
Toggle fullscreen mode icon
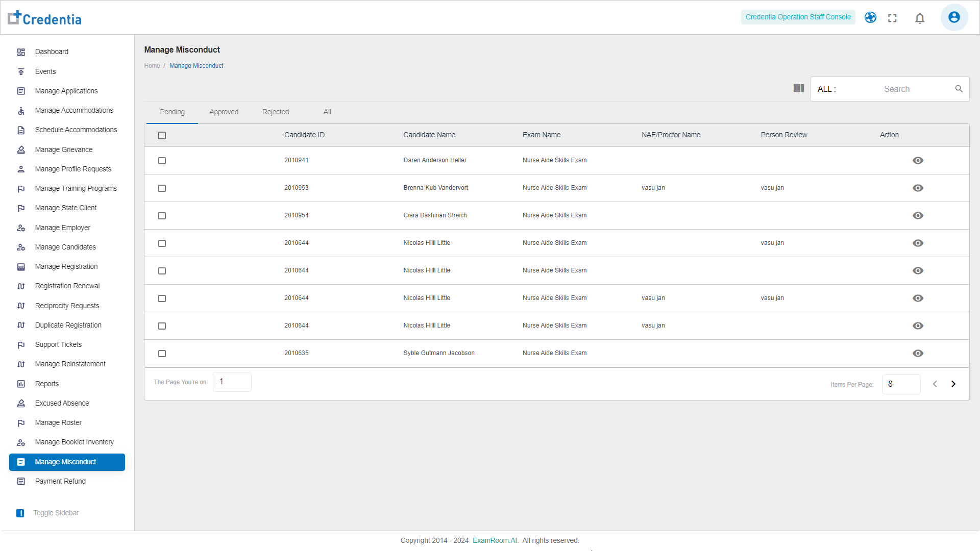[x=892, y=18]
